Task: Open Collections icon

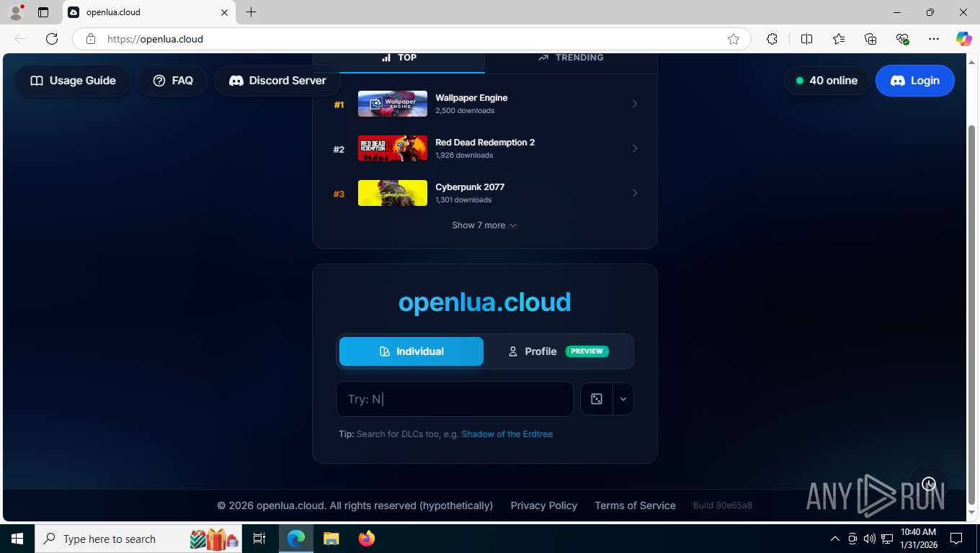Action: tap(870, 39)
